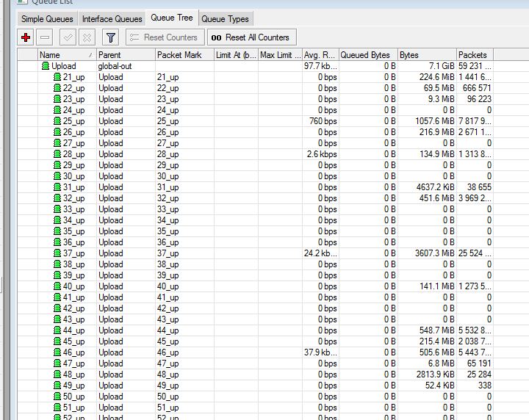Click the 35_up queue icon

tap(57, 231)
